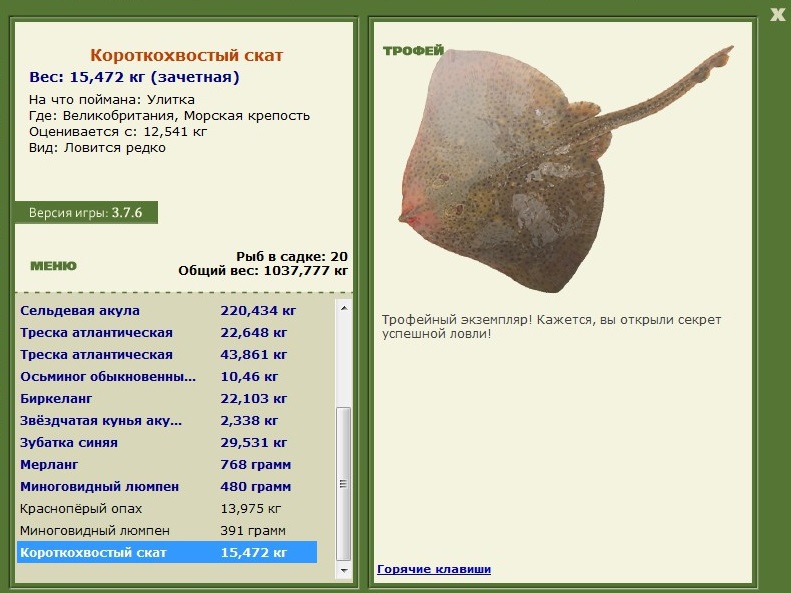This screenshot has width=791, height=593.
Task: Open the МЕНЮ button
Action: click(x=53, y=266)
